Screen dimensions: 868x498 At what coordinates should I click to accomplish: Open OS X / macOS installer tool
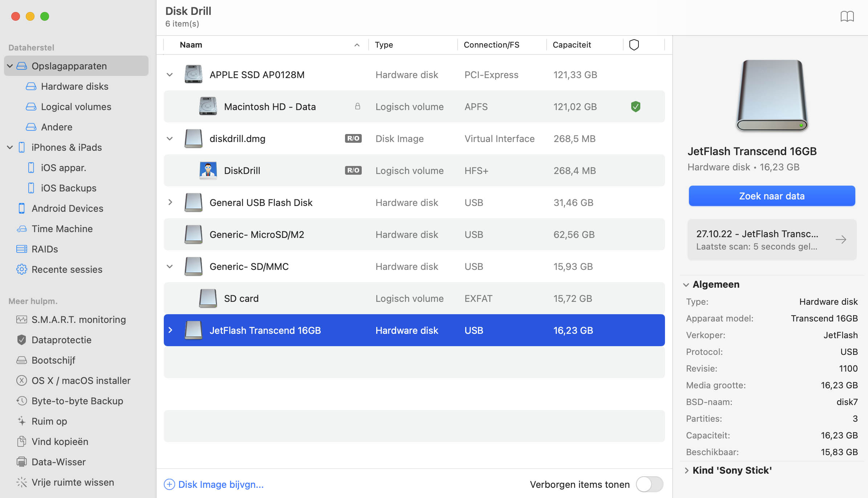coord(73,380)
